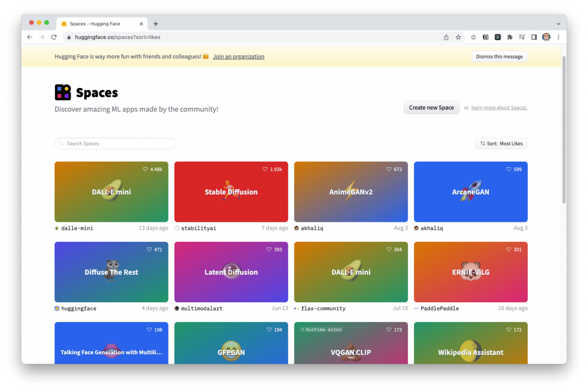Viewport: 588px width, 392px height.
Task: Click the Create new Space button
Action: pos(431,108)
